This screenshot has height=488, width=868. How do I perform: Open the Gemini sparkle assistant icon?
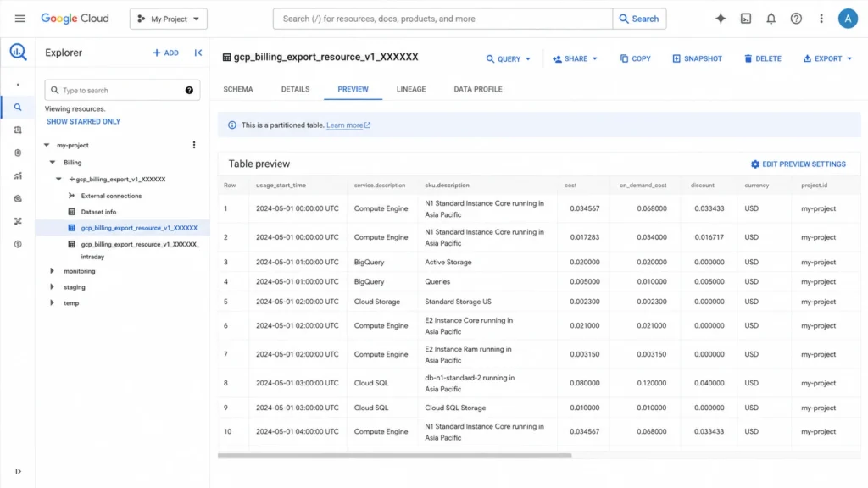pos(721,19)
